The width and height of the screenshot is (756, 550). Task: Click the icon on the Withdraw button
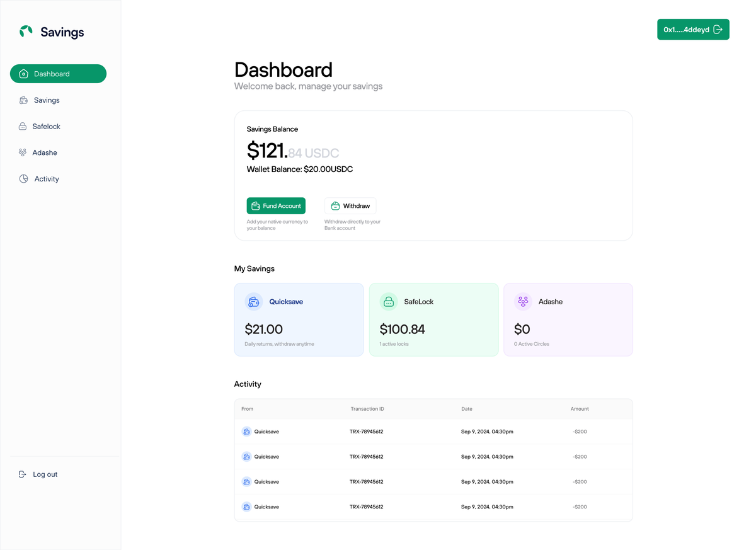tap(335, 206)
